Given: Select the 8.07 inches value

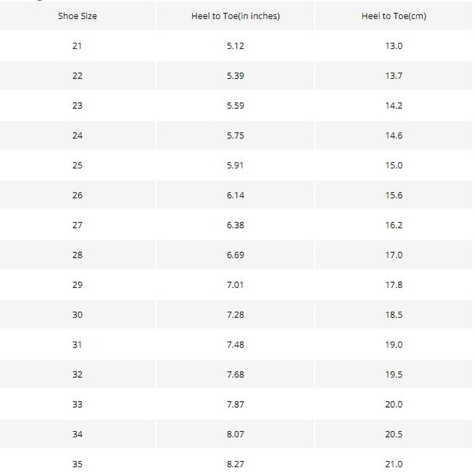Looking at the screenshot, I should (x=235, y=434).
